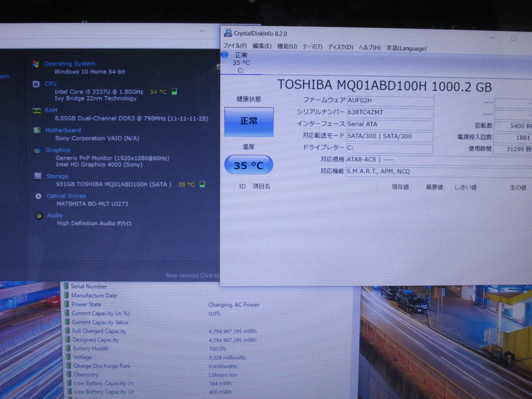Click the blue 正常 health status button
The height and width of the screenshot is (399, 532).
coord(249,122)
